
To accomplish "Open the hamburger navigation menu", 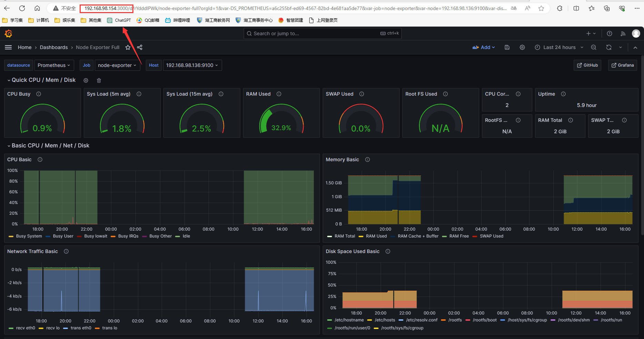I will (x=8, y=47).
